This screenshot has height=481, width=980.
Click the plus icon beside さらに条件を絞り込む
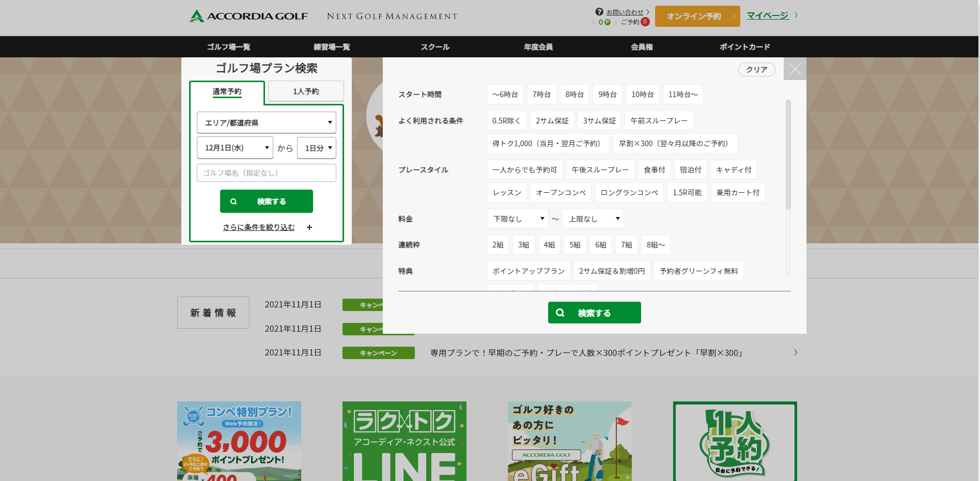309,227
